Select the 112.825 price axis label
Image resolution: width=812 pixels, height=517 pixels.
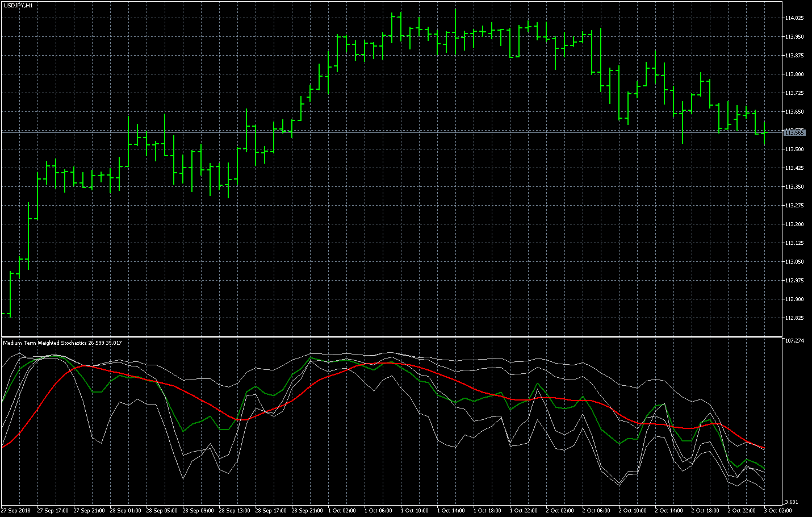[794, 318]
